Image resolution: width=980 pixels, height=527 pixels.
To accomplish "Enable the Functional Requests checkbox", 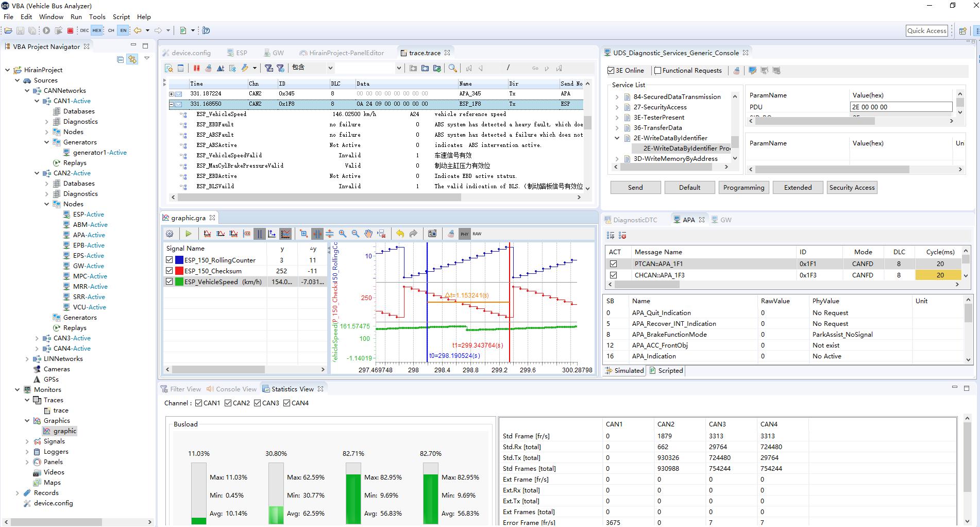I will click(x=657, y=71).
